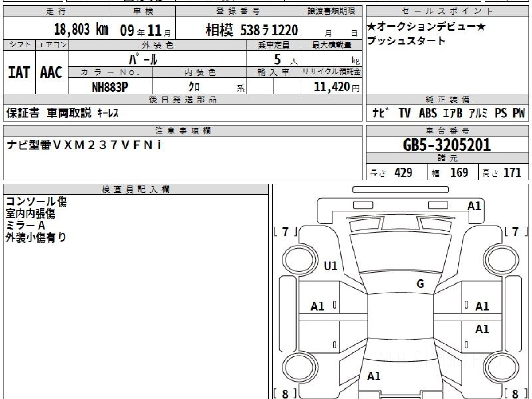Click the PW equipment label
Image resolution: width=532 pixels, height=399 pixels.
click(518, 113)
